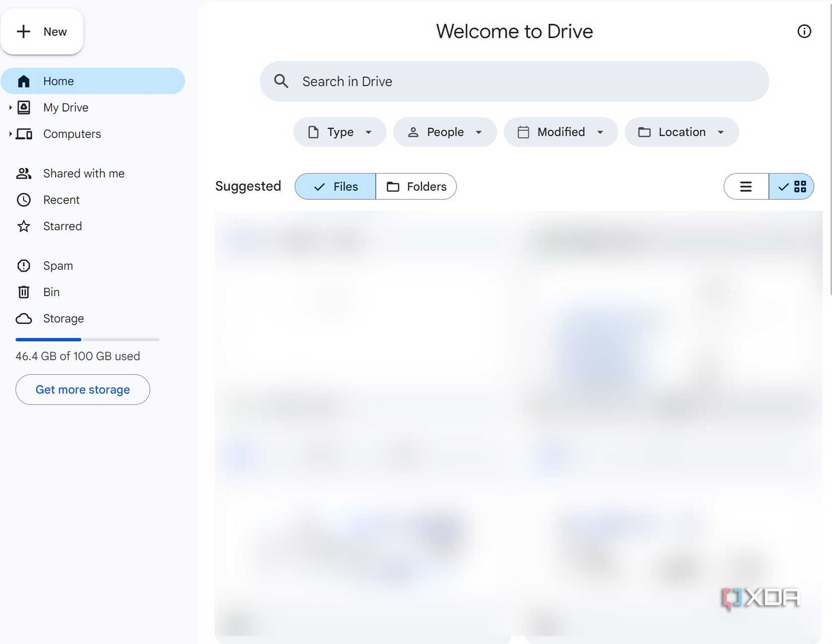The width and height of the screenshot is (832, 644).
Task: Click the plus icon on New
Action: pyautogui.click(x=24, y=31)
